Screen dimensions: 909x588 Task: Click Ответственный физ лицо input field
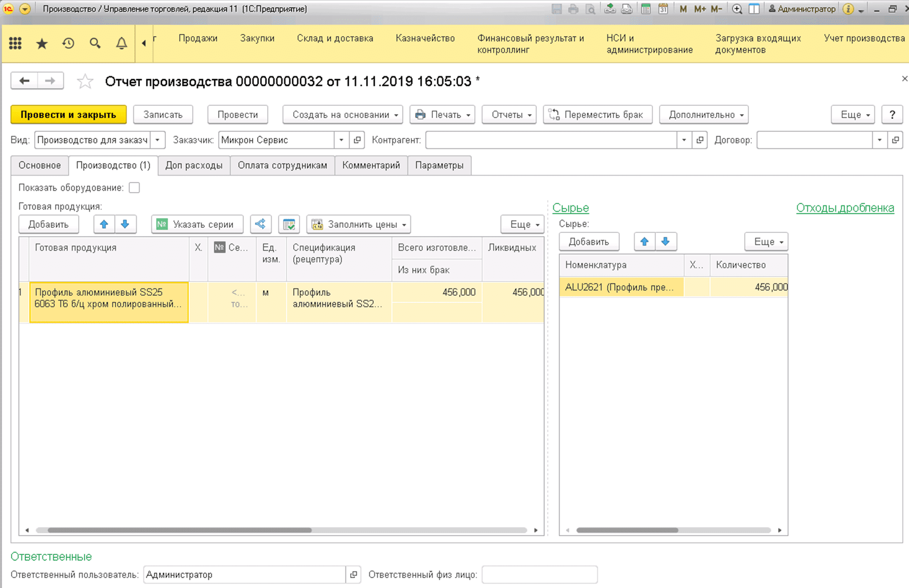tap(540, 575)
